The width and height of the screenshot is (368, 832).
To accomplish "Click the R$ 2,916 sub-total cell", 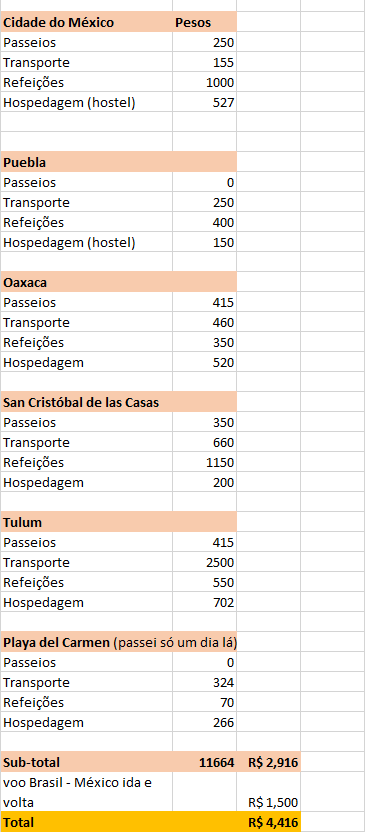I will [x=268, y=762].
